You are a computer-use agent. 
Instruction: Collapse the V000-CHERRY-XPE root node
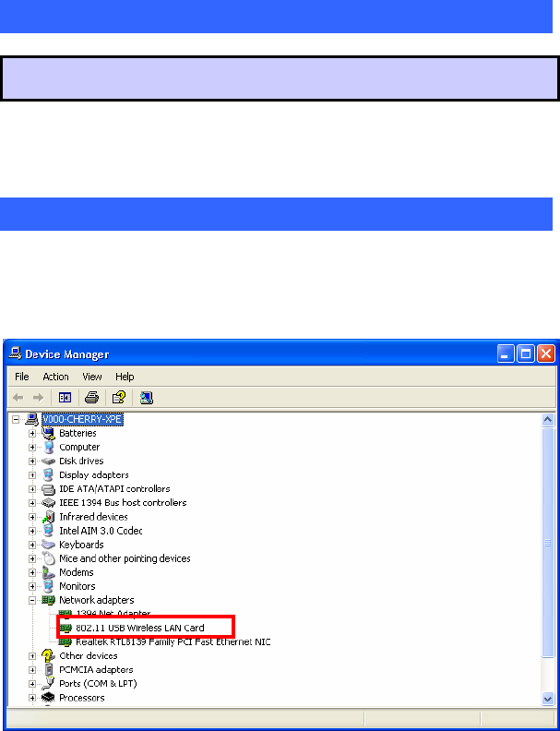17,419
